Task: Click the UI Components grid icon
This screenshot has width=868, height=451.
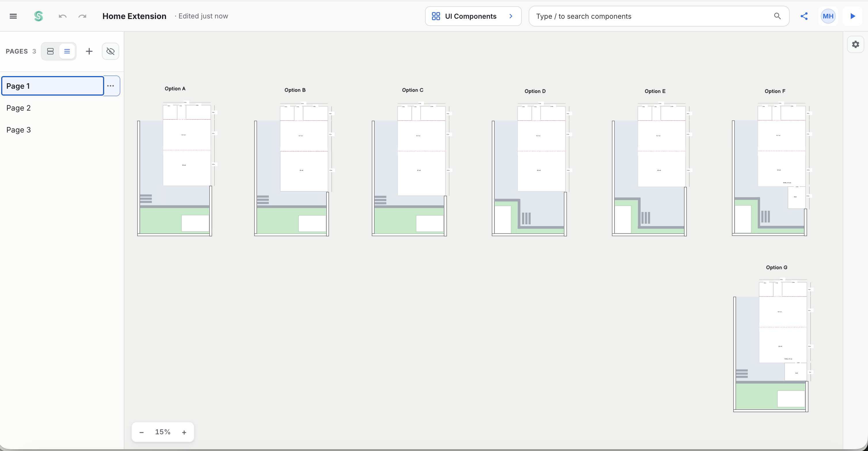Action: click(x=436, y=16)
